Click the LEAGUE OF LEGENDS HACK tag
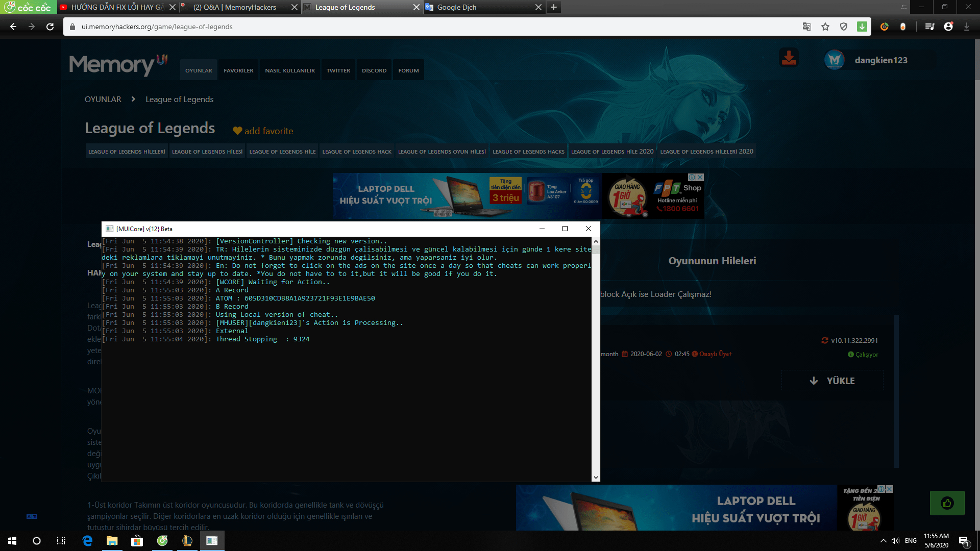The image size is (980, 551). click(x=357, y=152)
